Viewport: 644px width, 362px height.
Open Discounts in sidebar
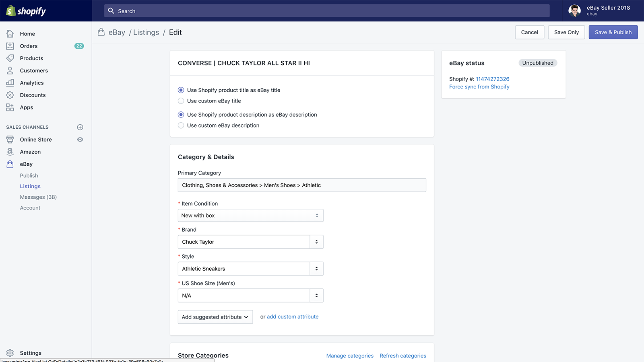pyautogui.click(x=33, y=95)
